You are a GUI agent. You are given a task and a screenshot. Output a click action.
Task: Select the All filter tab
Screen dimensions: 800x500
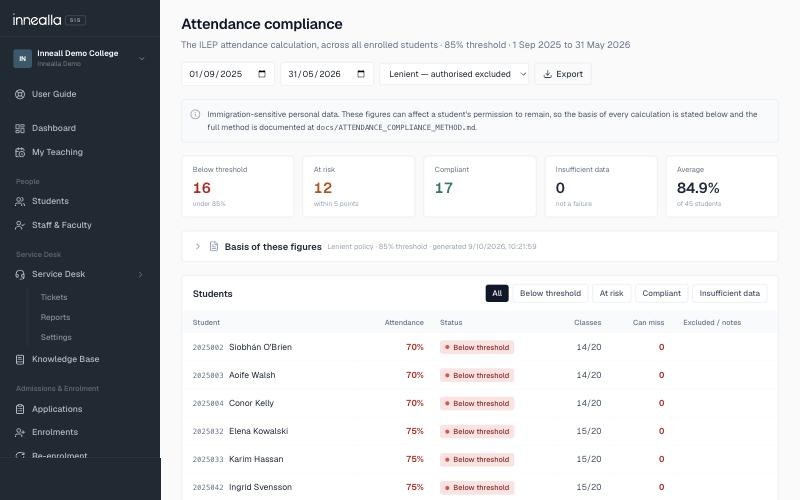(x=497, y=293)
